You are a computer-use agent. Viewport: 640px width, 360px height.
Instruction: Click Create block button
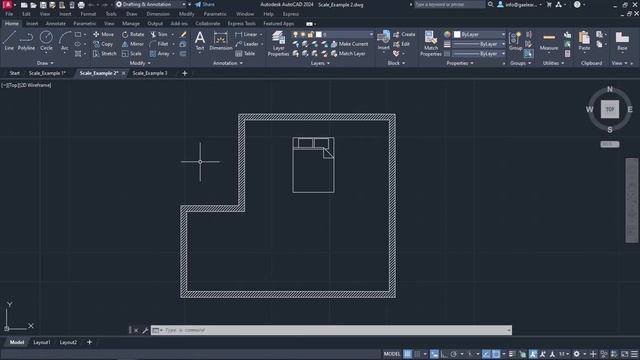coord(404,34)
